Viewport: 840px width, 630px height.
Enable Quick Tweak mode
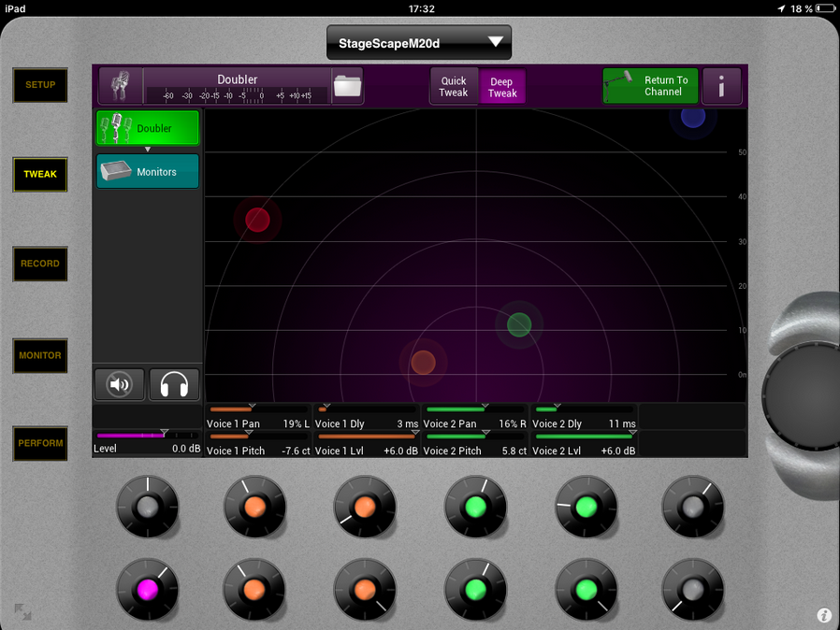454,87
